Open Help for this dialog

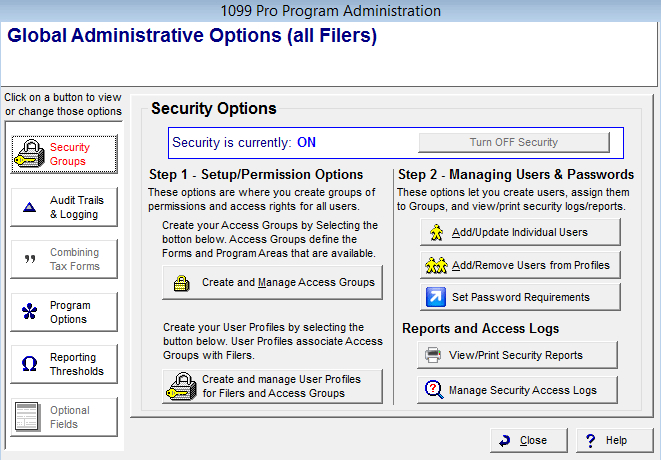(x=606, y=440)
